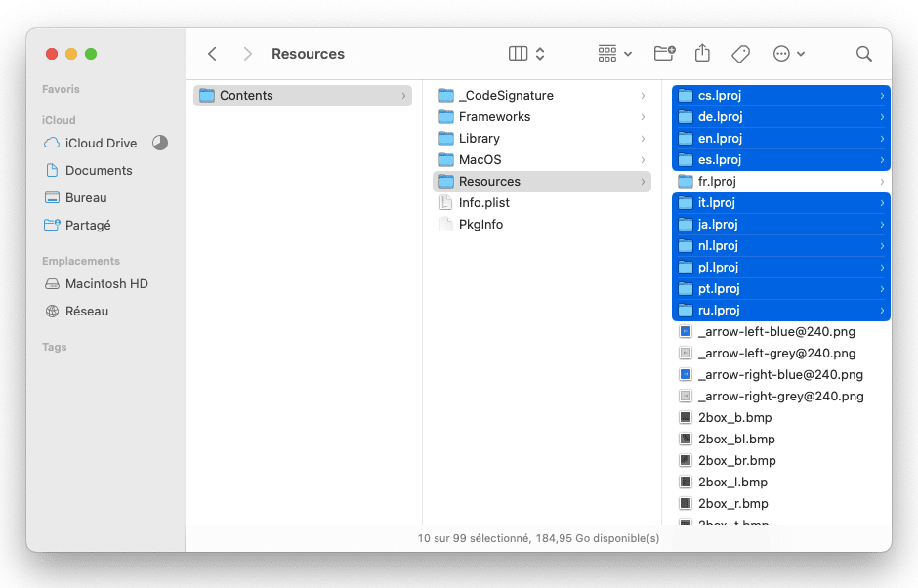Select the ja.lproj folder
Image resolution: width=918 pixels, height=588 pixels.
coord(781,225)
